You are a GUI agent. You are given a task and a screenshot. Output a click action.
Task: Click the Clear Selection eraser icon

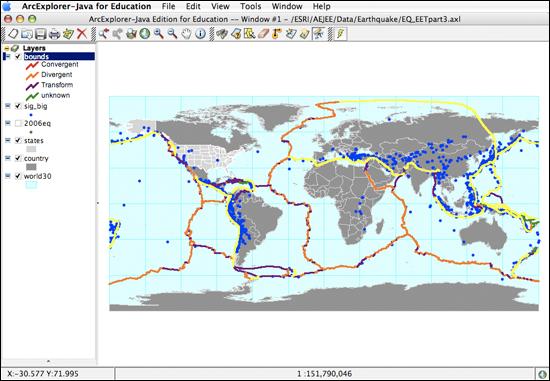pyautogui.click(x=263, y=34)
